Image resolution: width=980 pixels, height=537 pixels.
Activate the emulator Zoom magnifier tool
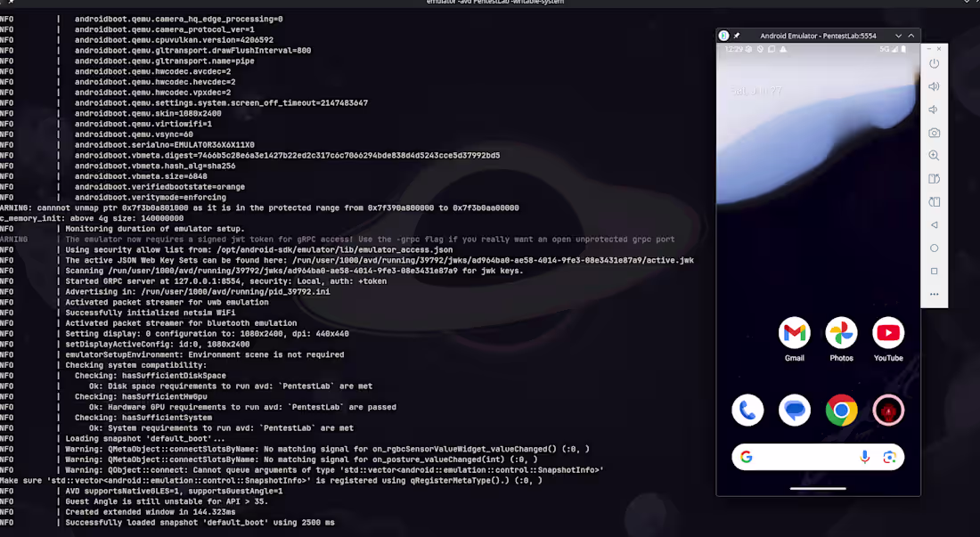point(934,156)
